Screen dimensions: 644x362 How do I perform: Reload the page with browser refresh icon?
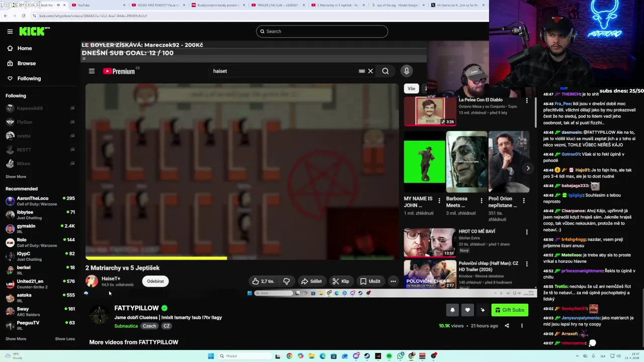click(x=23, y=16)
